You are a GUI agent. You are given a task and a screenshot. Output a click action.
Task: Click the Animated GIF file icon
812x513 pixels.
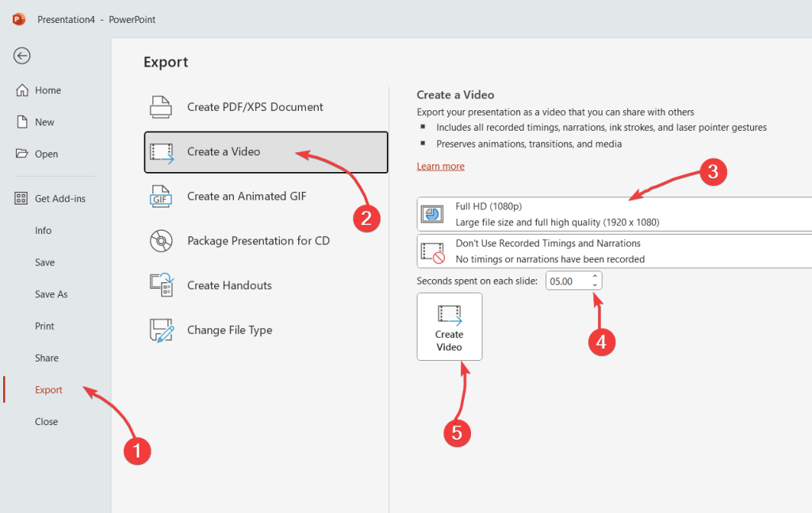pyautogui.click(x=161, y=197)
